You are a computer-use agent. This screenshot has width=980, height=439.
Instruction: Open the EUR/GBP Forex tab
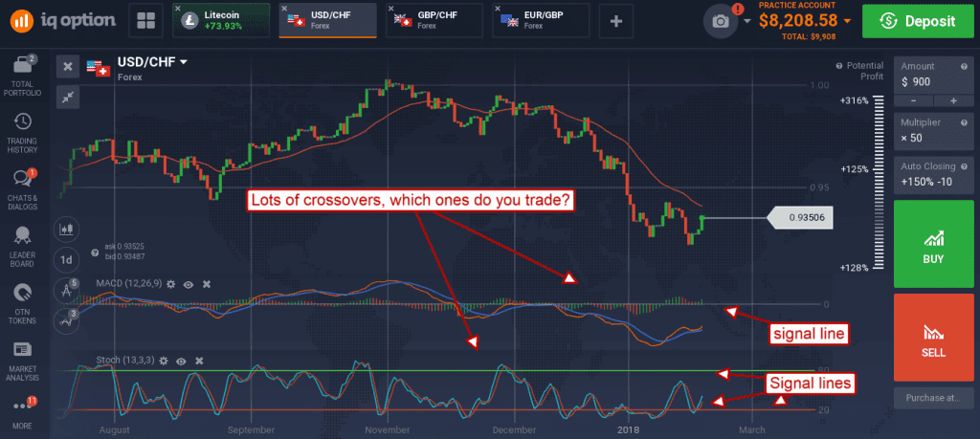click(x=542, y=21)
